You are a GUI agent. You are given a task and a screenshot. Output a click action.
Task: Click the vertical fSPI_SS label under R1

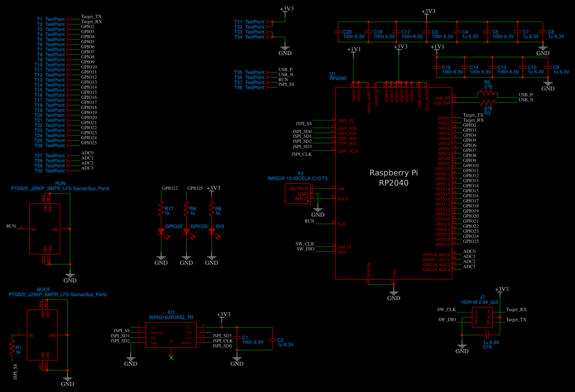(x=15, y=371)
